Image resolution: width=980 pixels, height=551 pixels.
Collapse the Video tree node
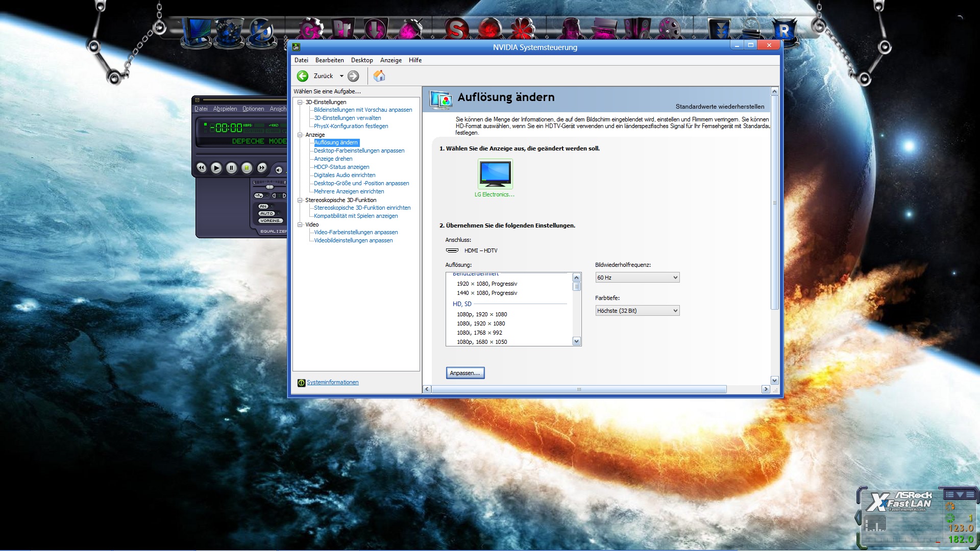(x=300, y=224)
